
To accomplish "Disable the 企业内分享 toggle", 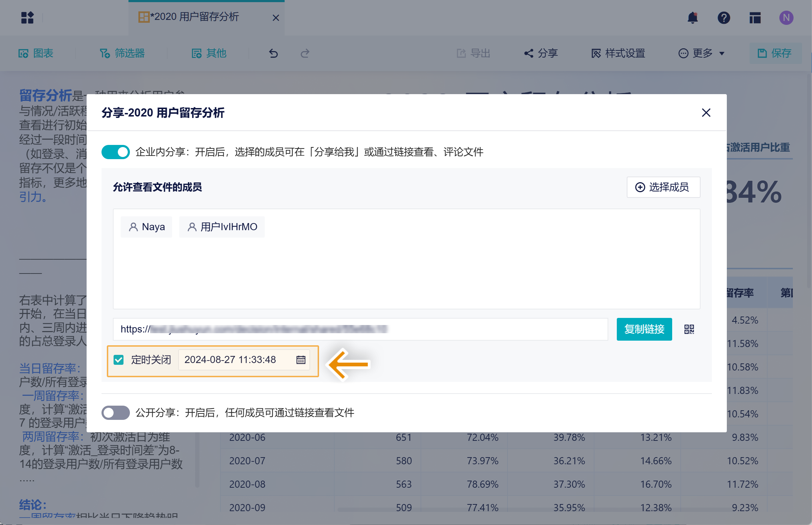I will (x=115, y=152).
